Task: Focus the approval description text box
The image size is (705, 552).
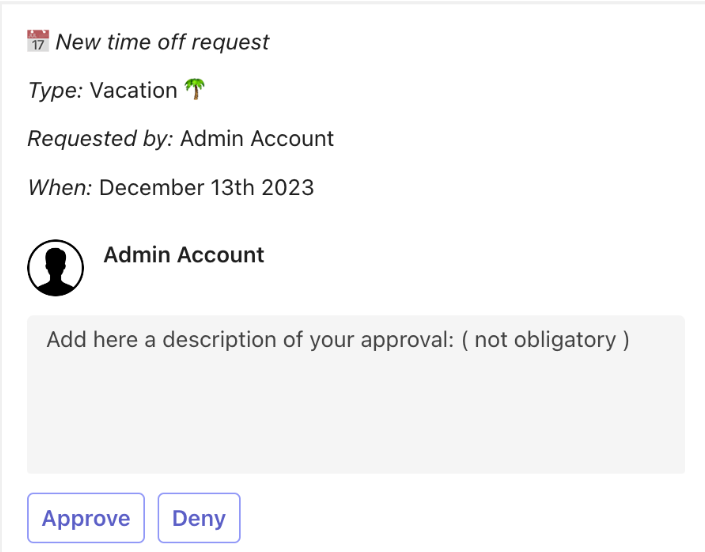Action: coord(355,410)
